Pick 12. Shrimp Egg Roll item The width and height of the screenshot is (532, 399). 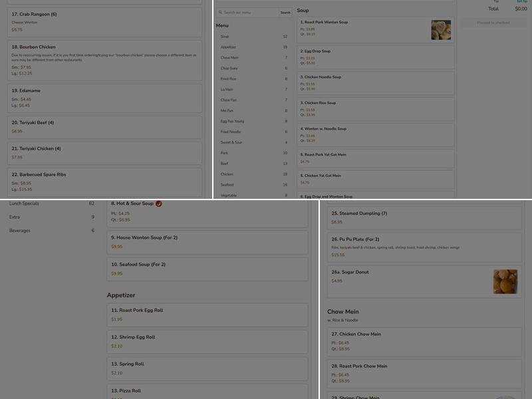[207, 342]
